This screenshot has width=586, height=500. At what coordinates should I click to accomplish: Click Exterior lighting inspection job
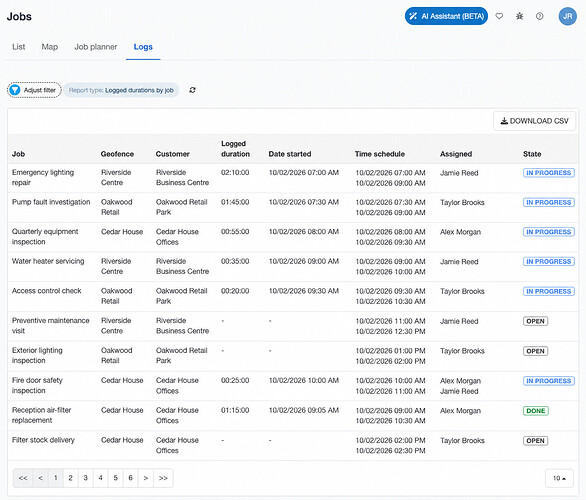click(37, 355)
